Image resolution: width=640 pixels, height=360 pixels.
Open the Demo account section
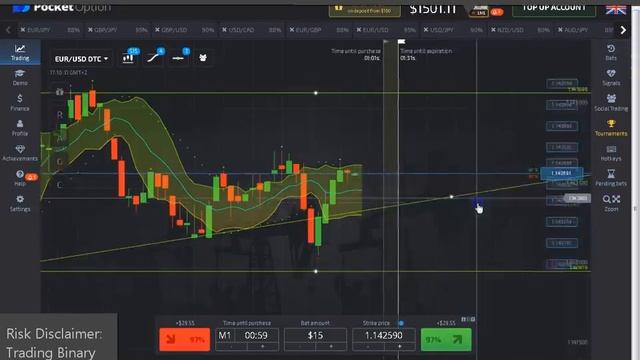[x=20, y=78]
